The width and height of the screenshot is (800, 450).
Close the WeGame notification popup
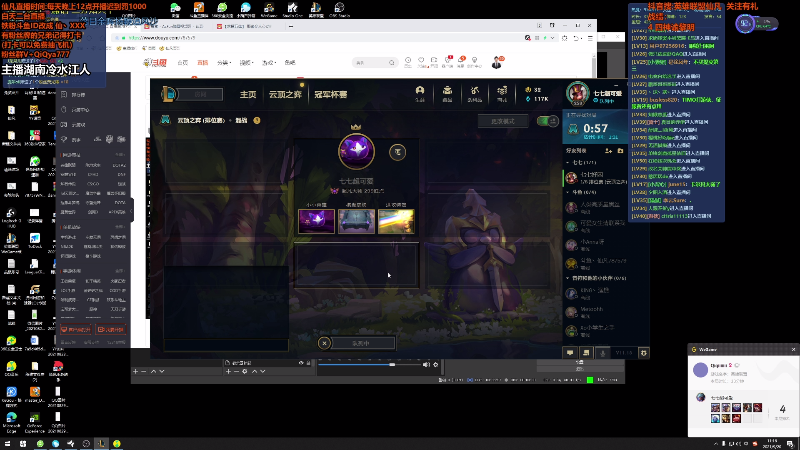pyautogui.click(x=793, y=349)
